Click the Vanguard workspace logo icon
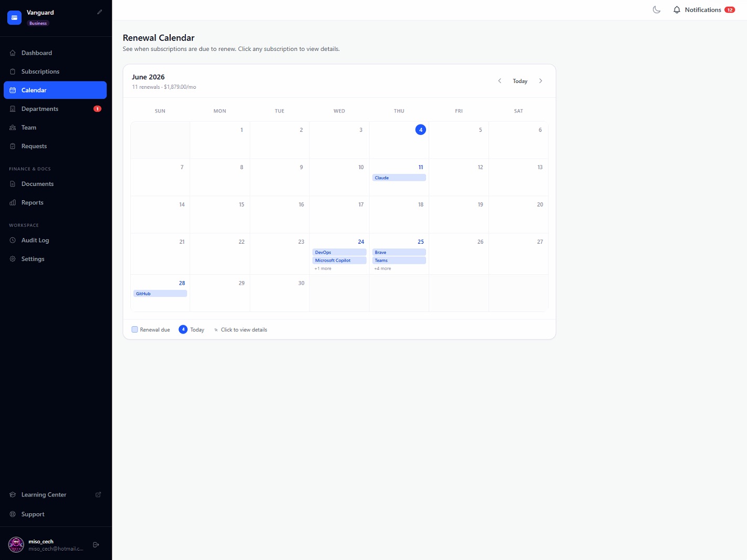This screenshot has height=560, width=747. click(14, 17)
